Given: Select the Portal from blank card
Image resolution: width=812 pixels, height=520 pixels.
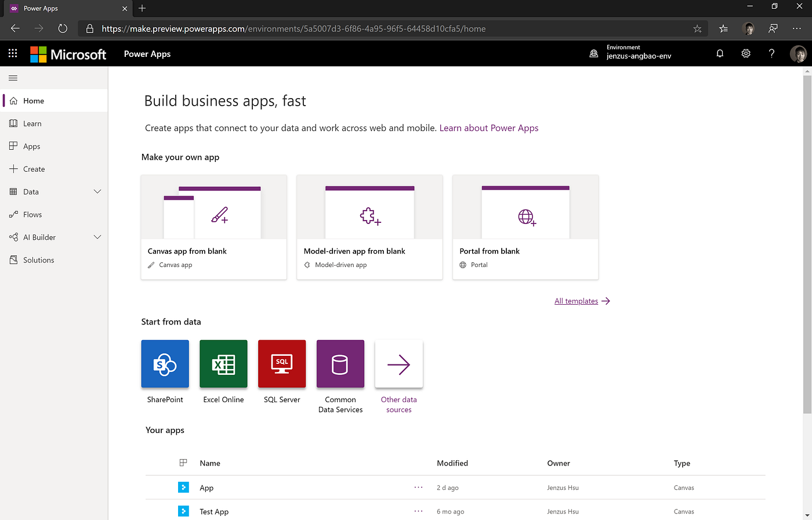Looking at the screenshot, I should tap(525, 228).
